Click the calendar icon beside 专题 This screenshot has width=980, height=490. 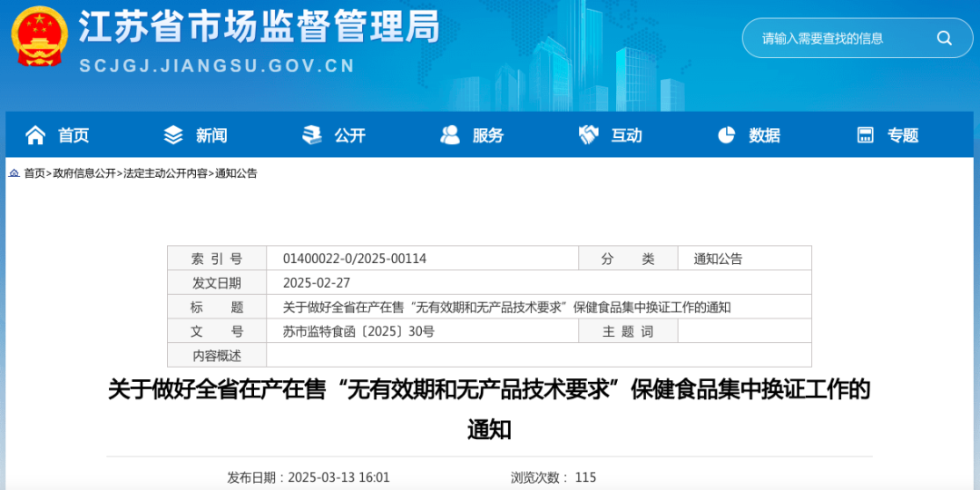pyautogui.click(x=865, y=134)
